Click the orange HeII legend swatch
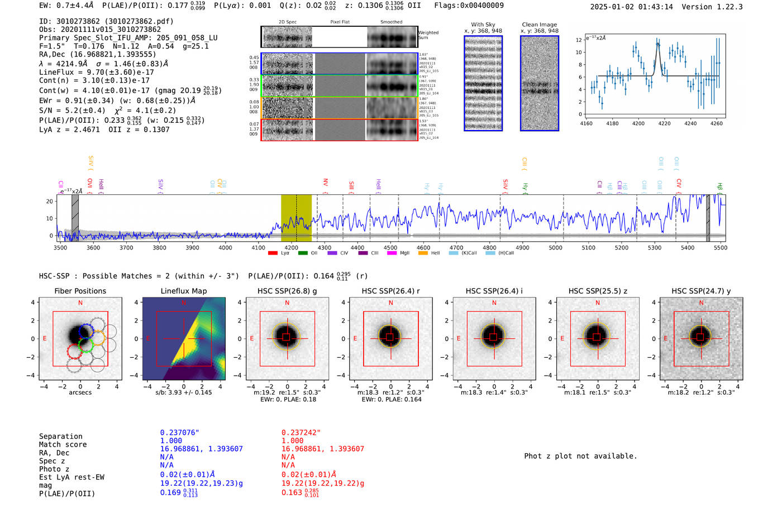This screenshot has width=782, height=532. [423, 253]
